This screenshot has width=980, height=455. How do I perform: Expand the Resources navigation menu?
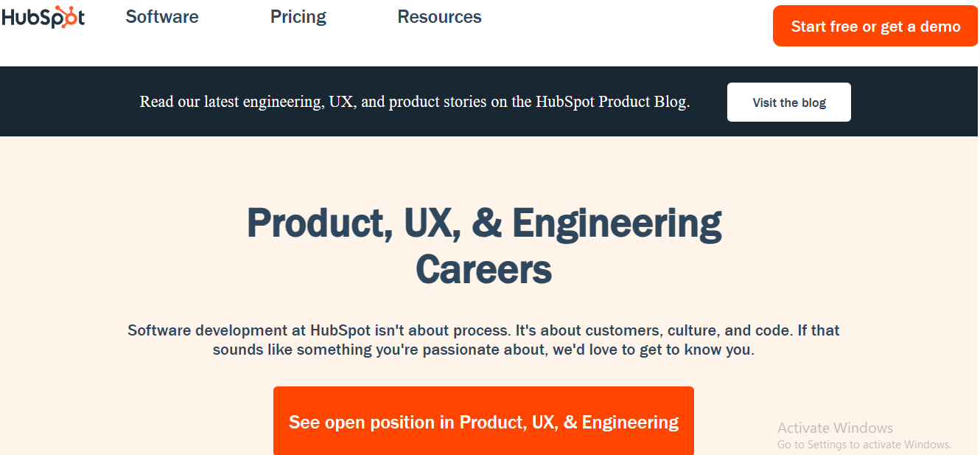pyautogui.click(x=439, y=17)
